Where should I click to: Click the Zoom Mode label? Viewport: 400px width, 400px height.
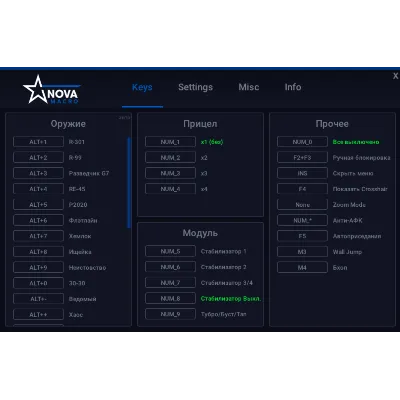pyautogui.click(x=349, y=205)
